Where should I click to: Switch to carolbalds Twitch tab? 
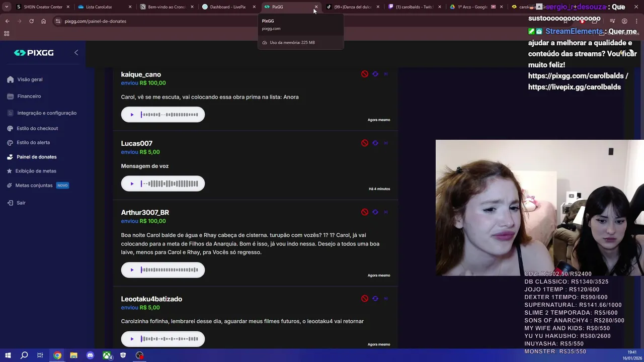(414, 7)
